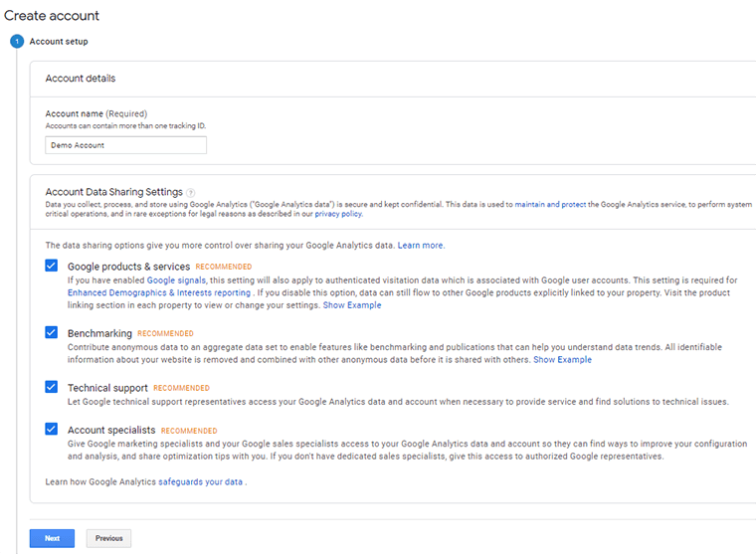
Task: Open the safeguards your data link
Action: pyautogui.click(x=200, y=481)
